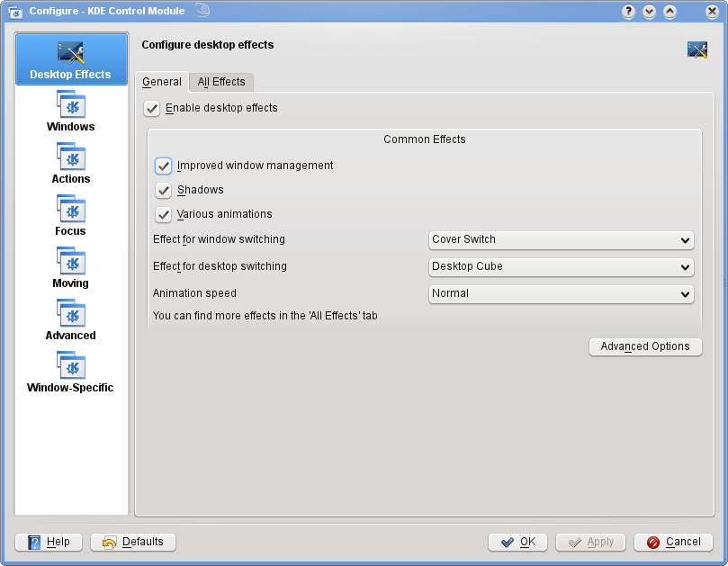Switch to the All Effects tab
This screenshot has width=728, height=566.
pyautogui.click(x=221, y=82)
